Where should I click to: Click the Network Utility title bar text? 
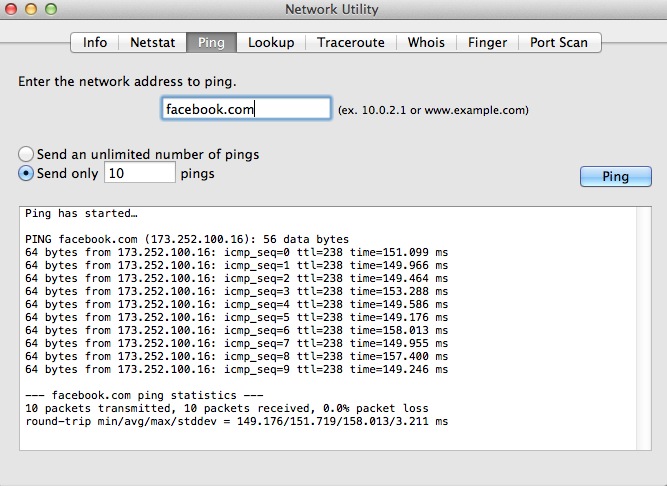[x=333, y=10]
